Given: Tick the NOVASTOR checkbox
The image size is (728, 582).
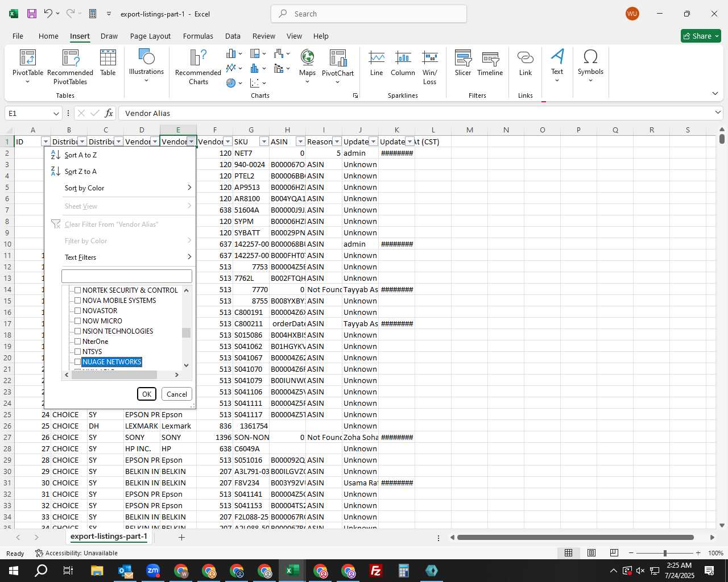Looking at the screenshot, I should pyautogui.click(x=78, y=311).
